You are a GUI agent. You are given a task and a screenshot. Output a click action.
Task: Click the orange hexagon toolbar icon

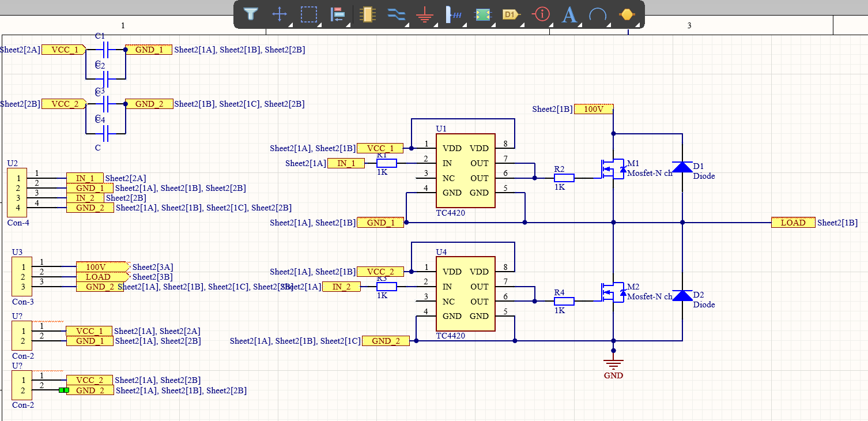(627, 14)
